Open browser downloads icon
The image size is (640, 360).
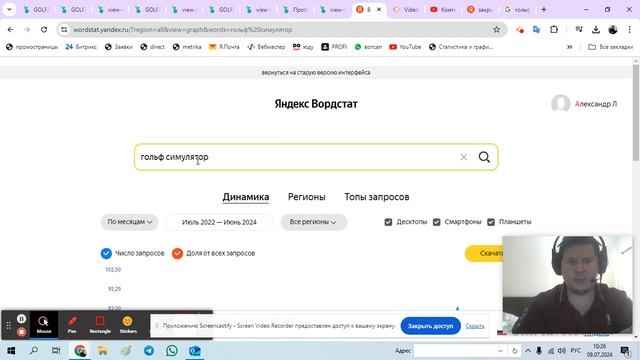[x=596, y=29]
